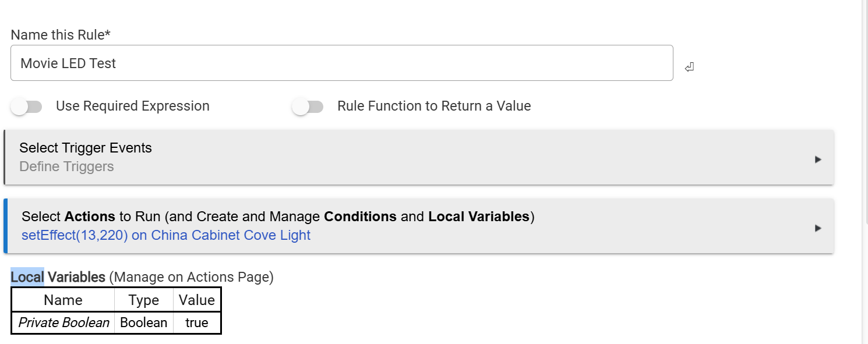The width and height of the screenshot is (868, 344).
Task: Click the Rule Function to Return a Value label
Action: pos(434,106)
